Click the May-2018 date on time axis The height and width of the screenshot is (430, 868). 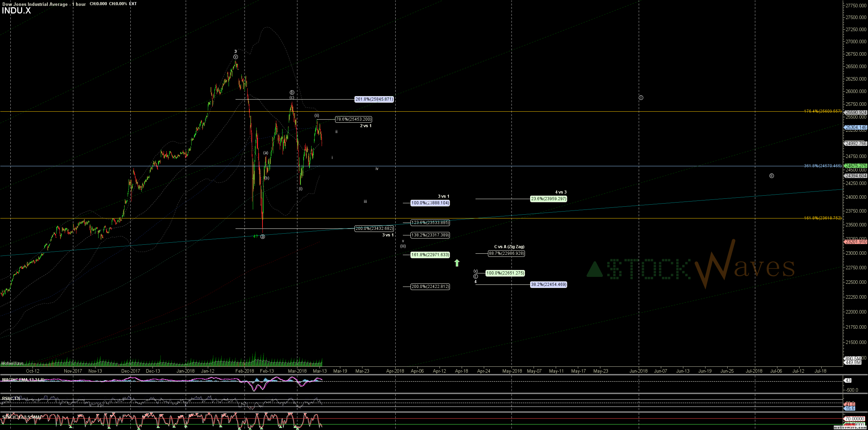(512, 371)
